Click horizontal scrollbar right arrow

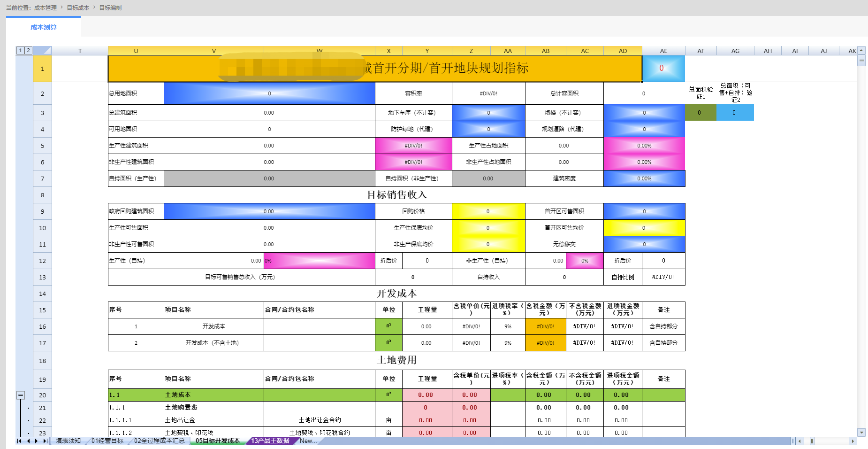click(x=853, y=441)
